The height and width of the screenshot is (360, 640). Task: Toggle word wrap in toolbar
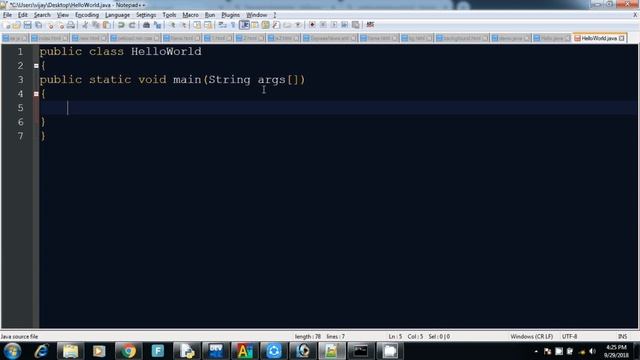point(222,25)
